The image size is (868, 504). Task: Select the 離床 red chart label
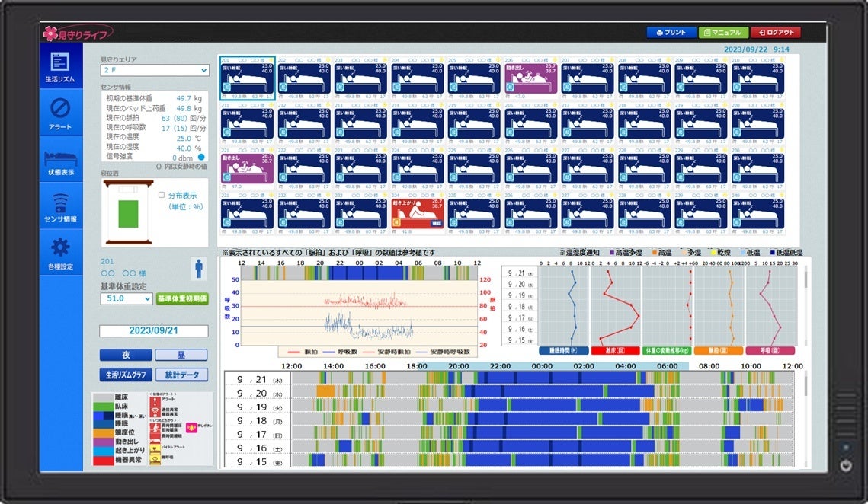pyautogui.click(x=615, y=351)
